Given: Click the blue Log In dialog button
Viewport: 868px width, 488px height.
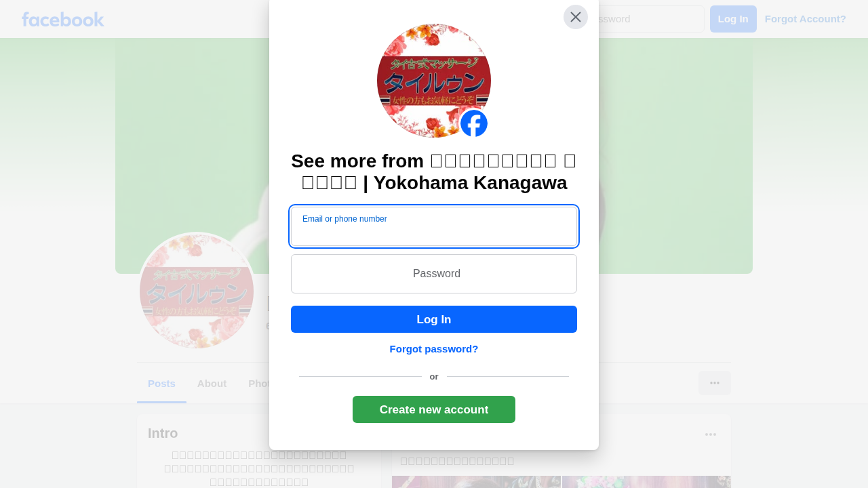Looking at the screenshot, I should coord(434,319).
